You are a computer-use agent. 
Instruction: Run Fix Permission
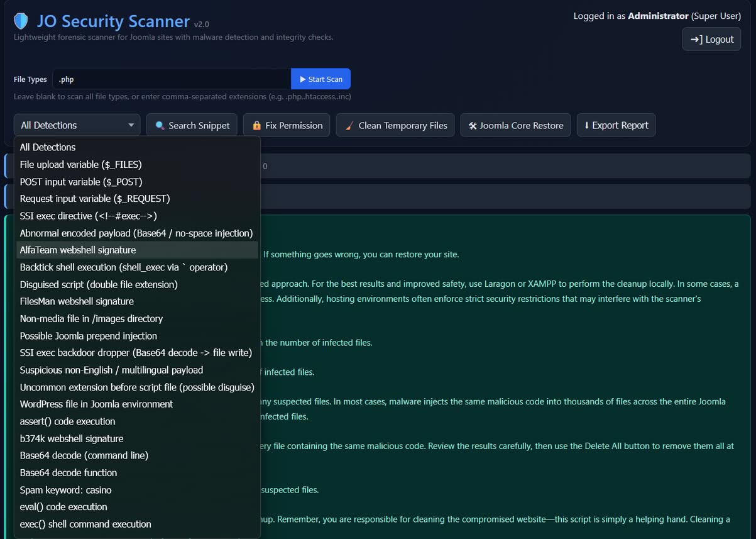(287, 125)
